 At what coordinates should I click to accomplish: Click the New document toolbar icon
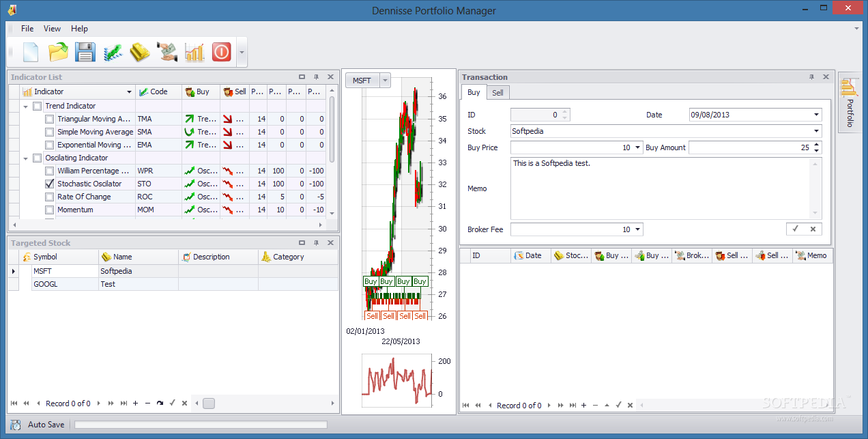31,52
